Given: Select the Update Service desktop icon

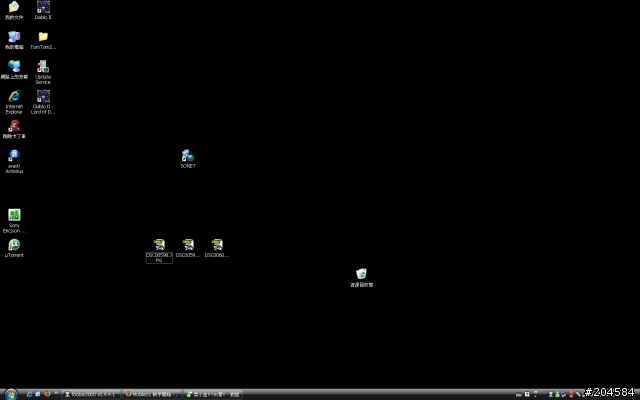Looking at the screenshot, I should pyautogui.click(x=43, y=72).
